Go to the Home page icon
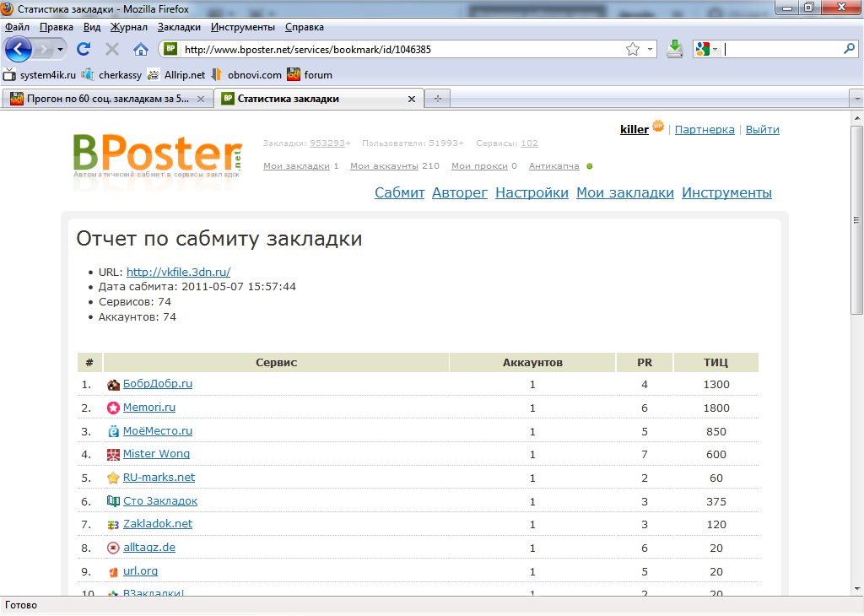The width and height of the screenshot is (864, 616). pos(141,50)
